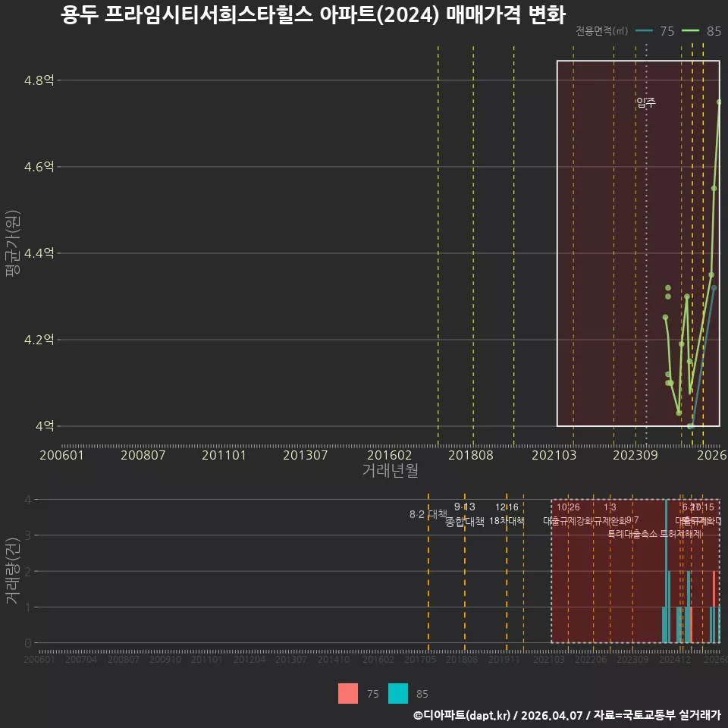Click the 75㎡ line's last data point near 4.32억
The width and height of the screenshot is (728, 728).
point(714,288)
